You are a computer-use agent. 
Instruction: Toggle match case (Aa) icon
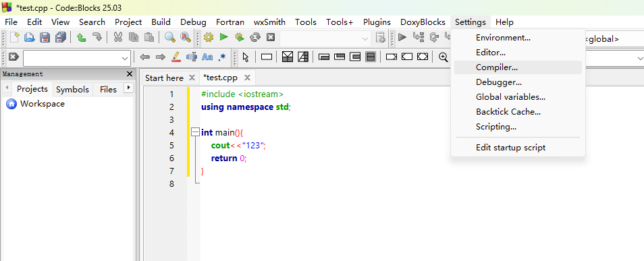(207, 57)
